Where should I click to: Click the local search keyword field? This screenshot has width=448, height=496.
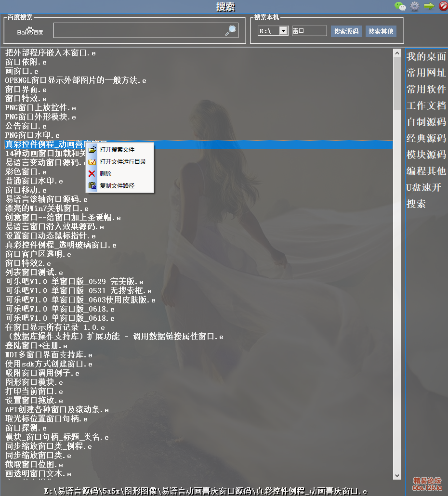[309, 31]
